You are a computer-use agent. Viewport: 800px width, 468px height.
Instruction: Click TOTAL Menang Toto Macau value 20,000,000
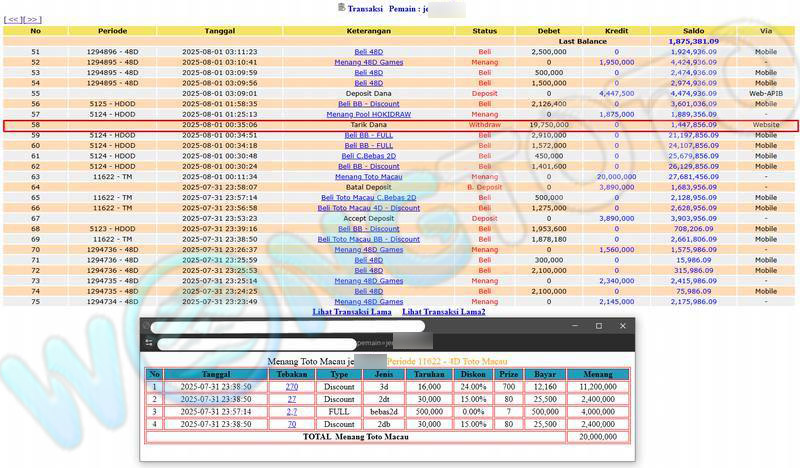pos(598,437)
